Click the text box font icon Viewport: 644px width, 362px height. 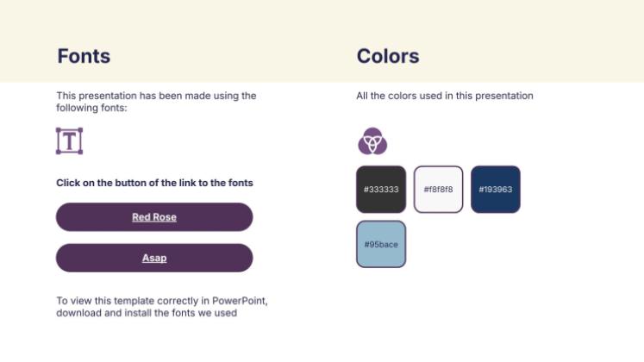(69, 140)
